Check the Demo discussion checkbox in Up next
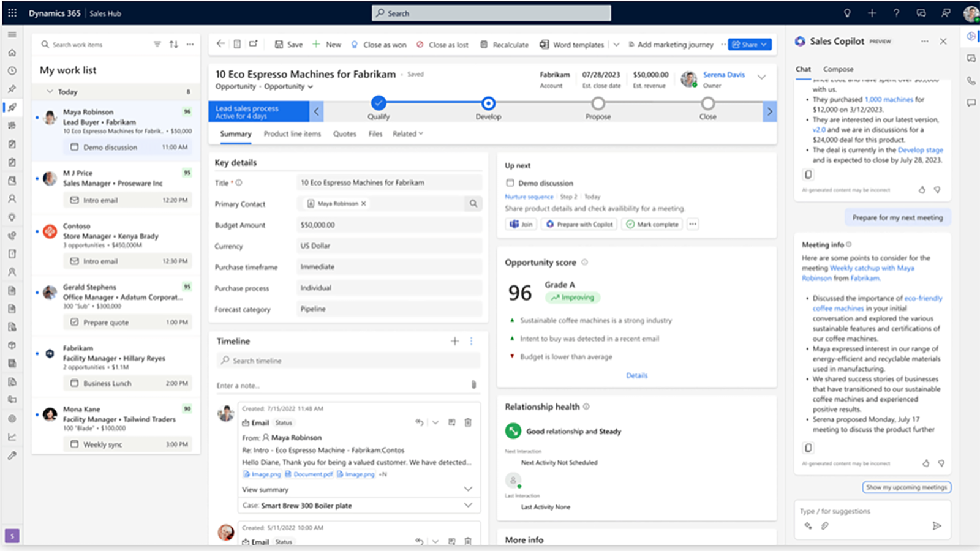This screenshot has width=980, height=551. click(510, 182)
